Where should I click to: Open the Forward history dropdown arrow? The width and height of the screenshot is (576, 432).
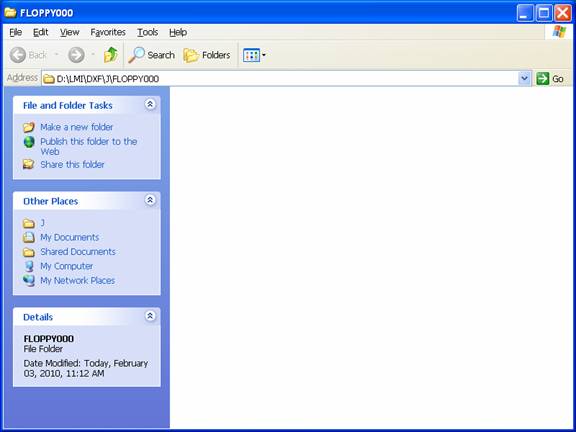(93, 55)
